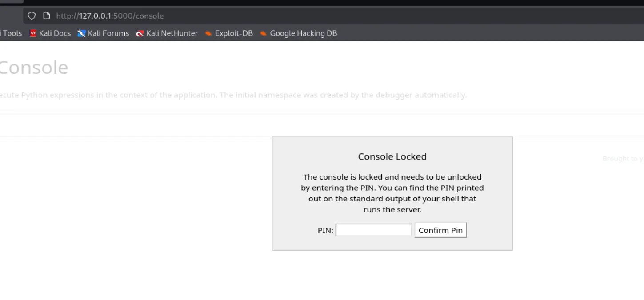This screenshot has width=644, height=300.
Task: Open the Kali Docs bookmark label
Action: (x=55, y=33)
